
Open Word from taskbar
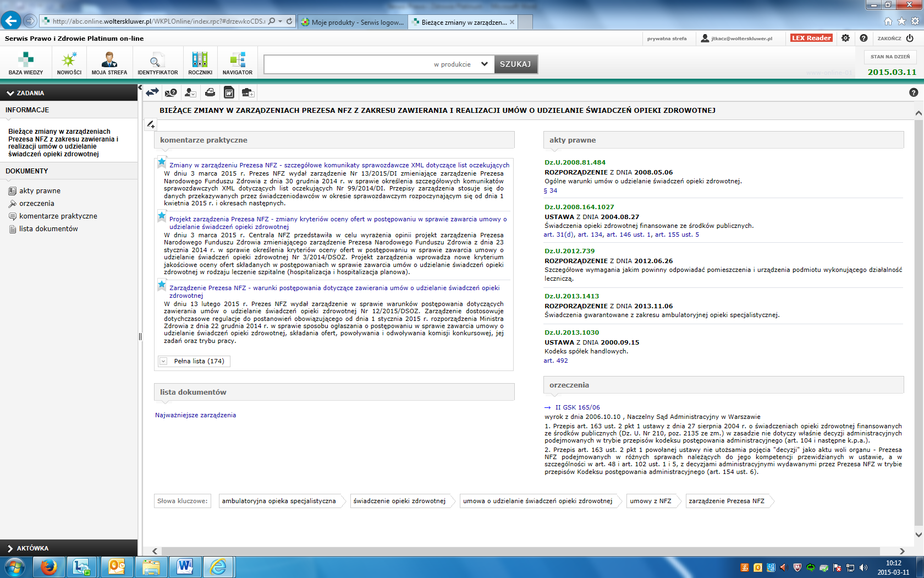point(185,566)
